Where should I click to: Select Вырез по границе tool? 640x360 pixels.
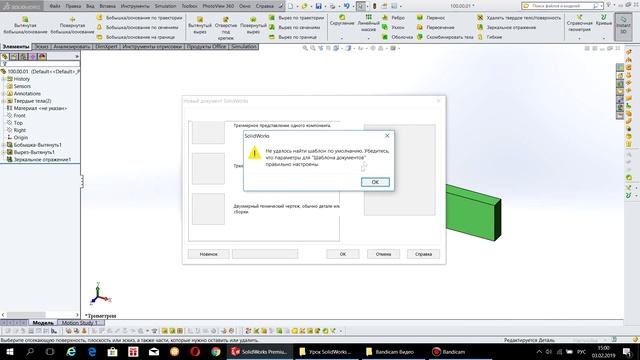coord(293,37)
